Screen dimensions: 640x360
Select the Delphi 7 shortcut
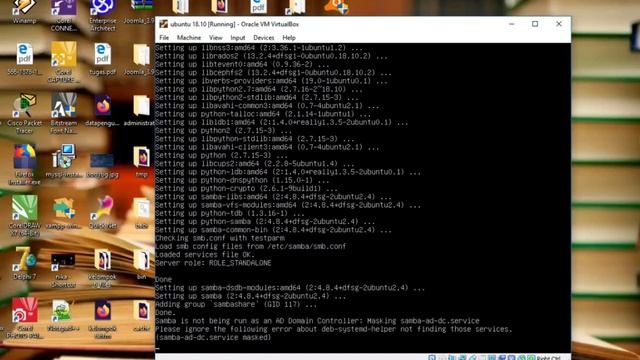[x=24, y=264]
